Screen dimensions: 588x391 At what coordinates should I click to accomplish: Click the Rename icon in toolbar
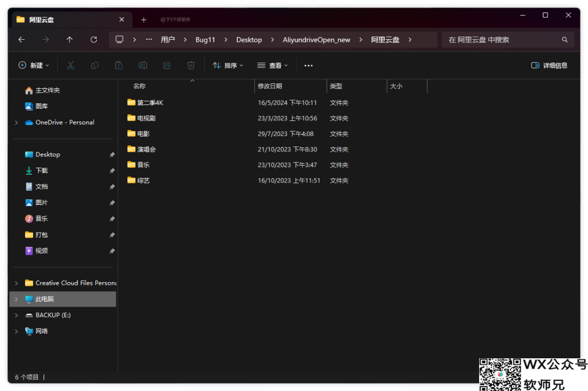(x=143, y=65)
